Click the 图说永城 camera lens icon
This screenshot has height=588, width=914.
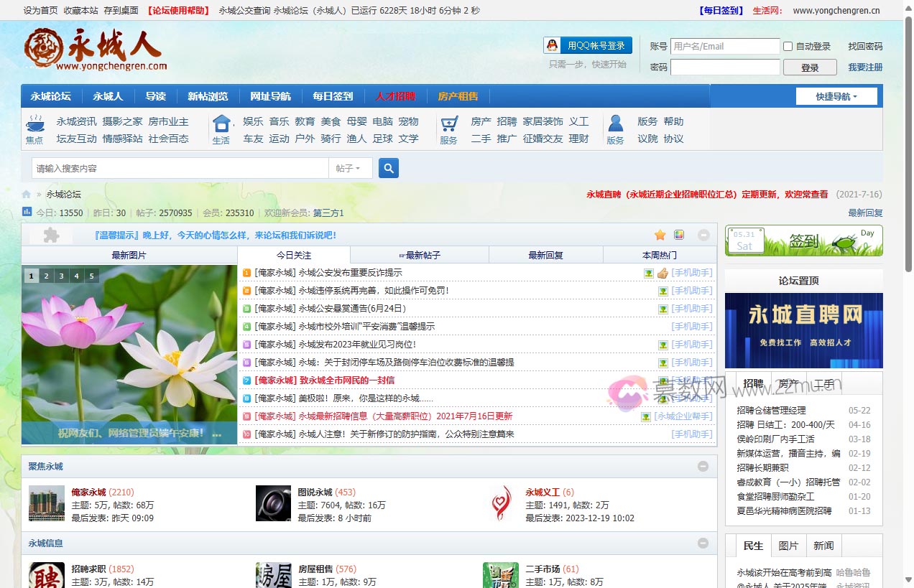tap(273, 503)
